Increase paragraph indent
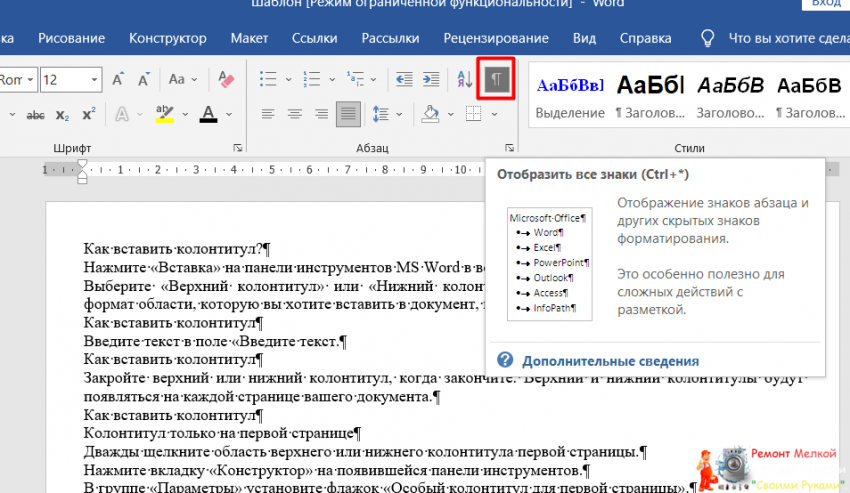 (431, 80)
